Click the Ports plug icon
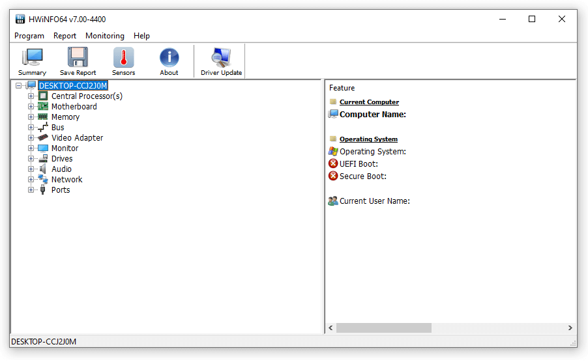The image size is (588, 364). (43, 190)
